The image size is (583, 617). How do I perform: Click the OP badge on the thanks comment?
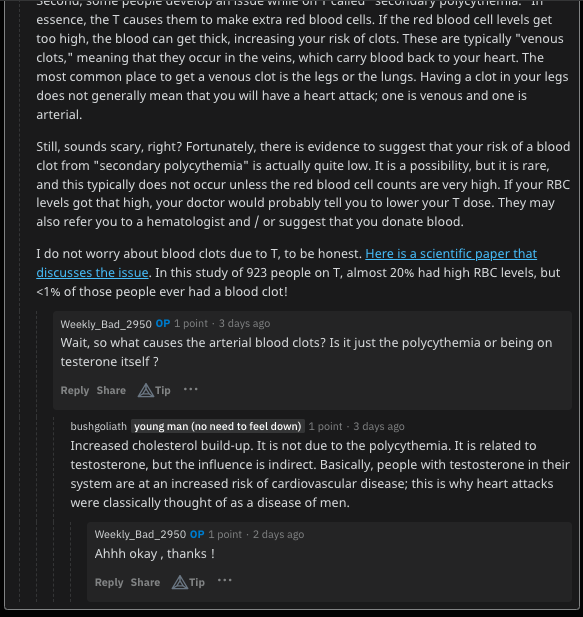point(197,535)
